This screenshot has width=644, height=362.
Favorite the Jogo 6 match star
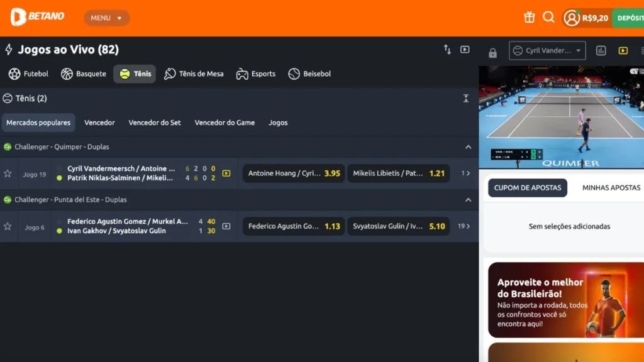coord(8,226)
